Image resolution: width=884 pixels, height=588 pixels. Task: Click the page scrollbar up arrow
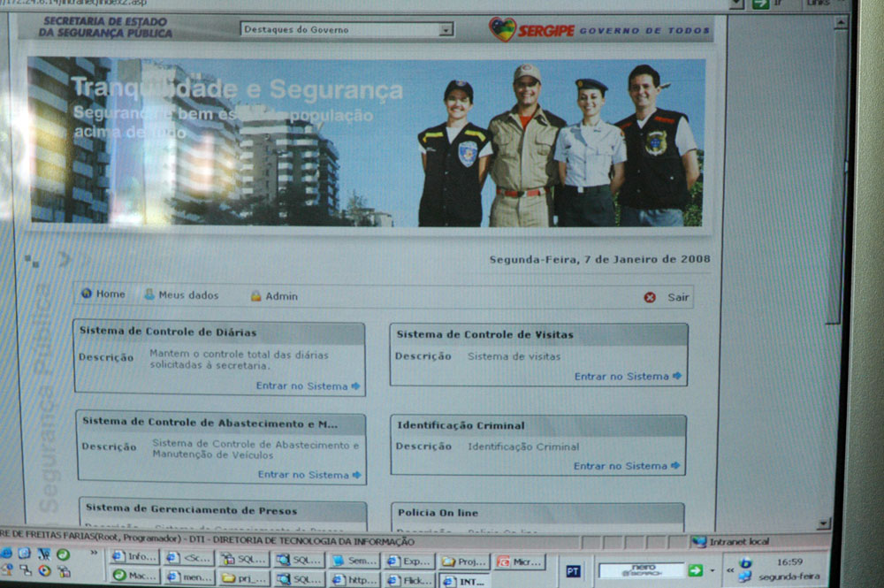[x=840, y=23]
